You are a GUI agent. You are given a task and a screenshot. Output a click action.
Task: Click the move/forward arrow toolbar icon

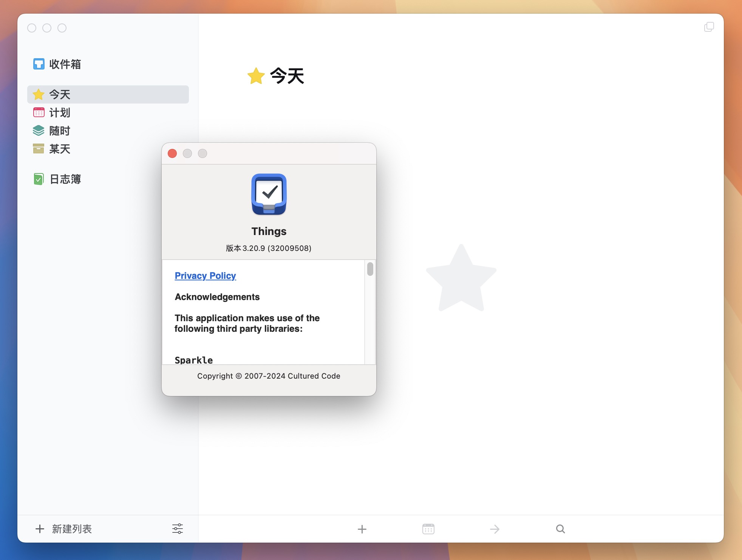tap(495, 528)
